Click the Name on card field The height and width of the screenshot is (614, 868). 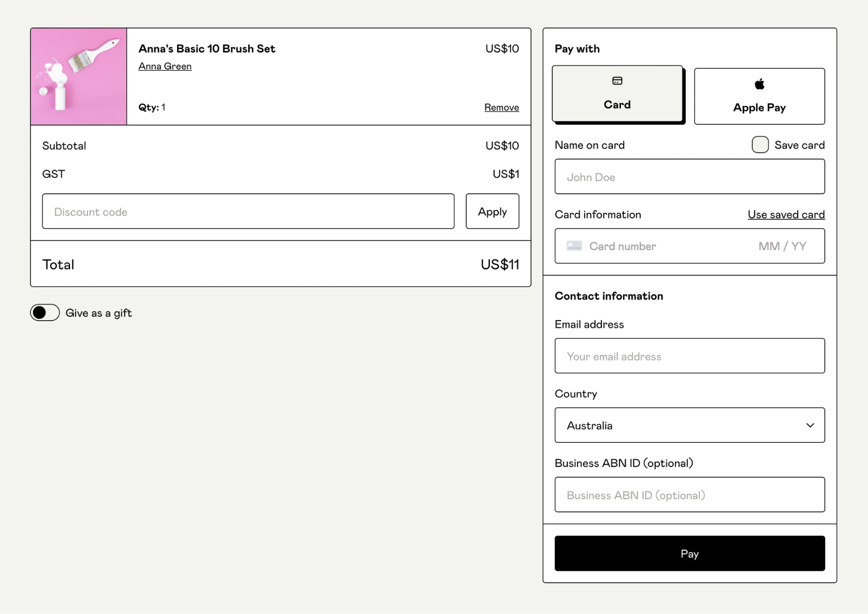(x=689, y=176)
